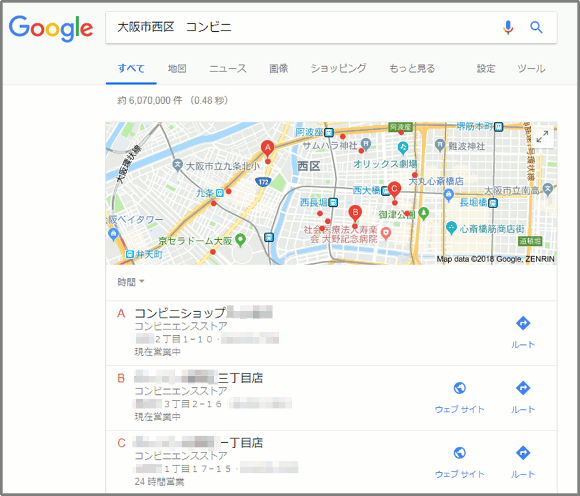Open website globe icon for result B
Screen dimensions: 580x496
click(x=460, y=388)
